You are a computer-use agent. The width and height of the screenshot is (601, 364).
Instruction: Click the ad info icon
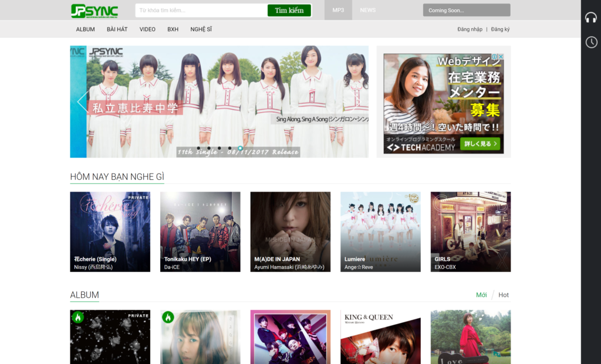click(x=495, y=57)
